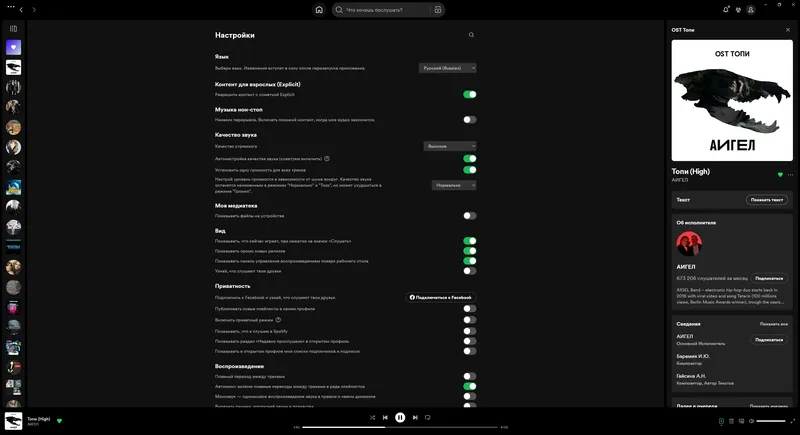Pause the current track
Viewport: 800px width, 435px height.
[399, 417]
